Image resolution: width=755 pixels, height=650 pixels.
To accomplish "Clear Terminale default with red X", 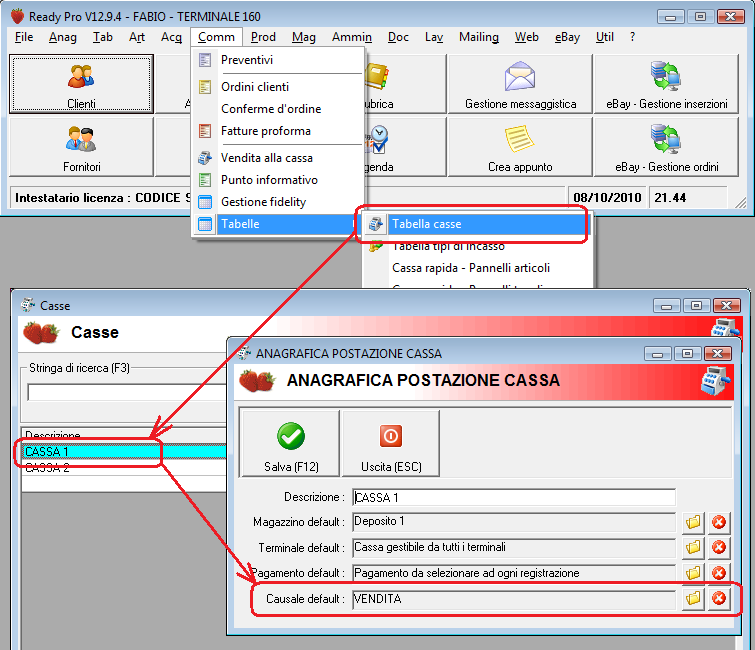I will click(x=719, y=547).
